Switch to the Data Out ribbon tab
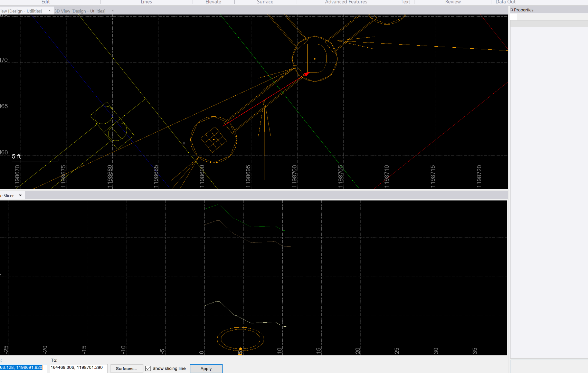Image resolution: width=588 pixels, height=373 pixels. coord(505,2)
